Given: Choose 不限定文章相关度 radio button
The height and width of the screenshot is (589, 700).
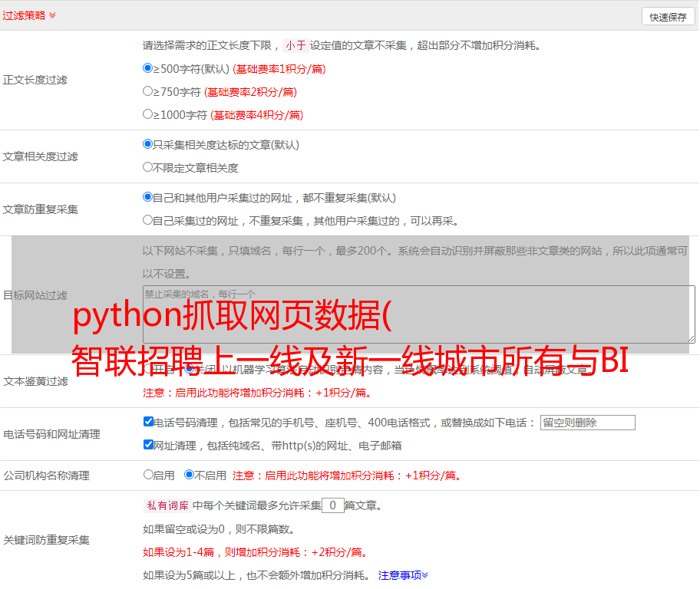Looking at the screenshot, I should (x=147, y=167).
